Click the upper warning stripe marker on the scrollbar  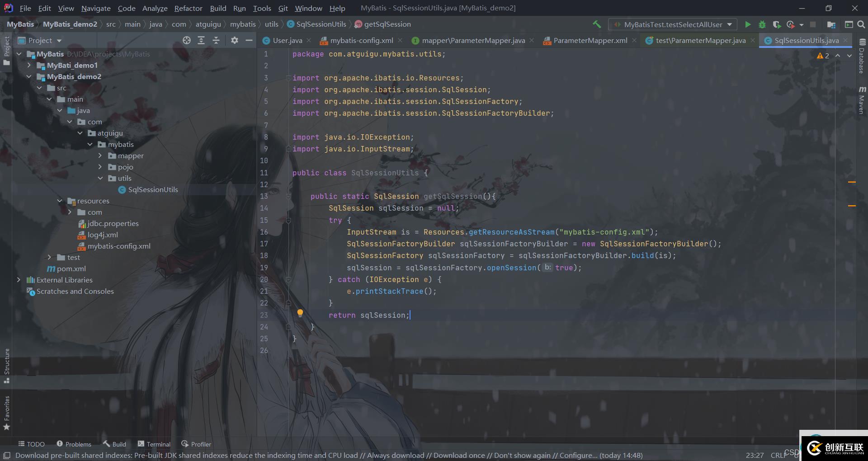[852, 182]
